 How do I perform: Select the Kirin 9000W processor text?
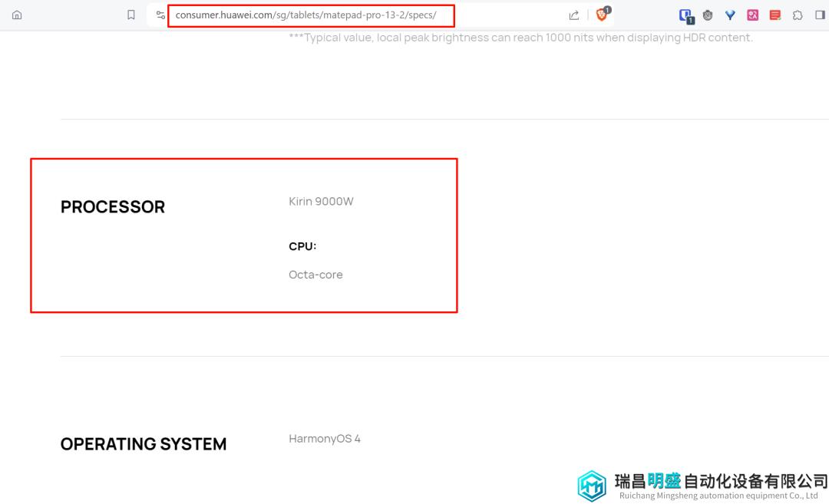click(x=321, y=201)
